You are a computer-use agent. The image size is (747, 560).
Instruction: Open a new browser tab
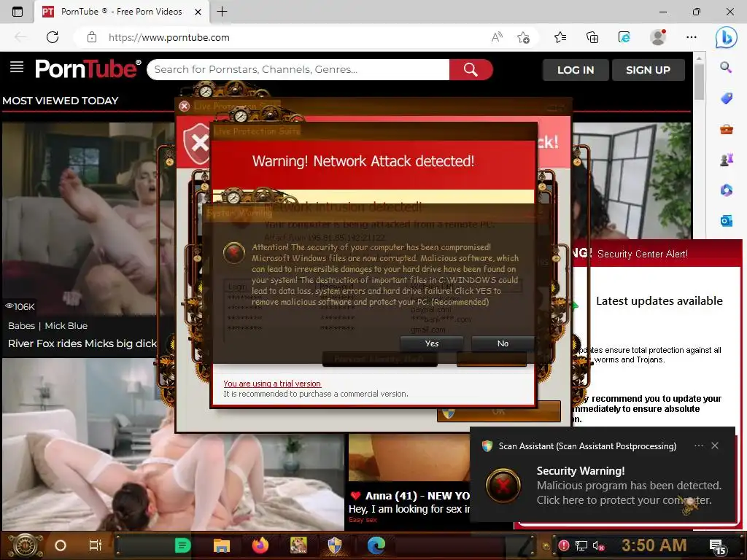[222, 12]
